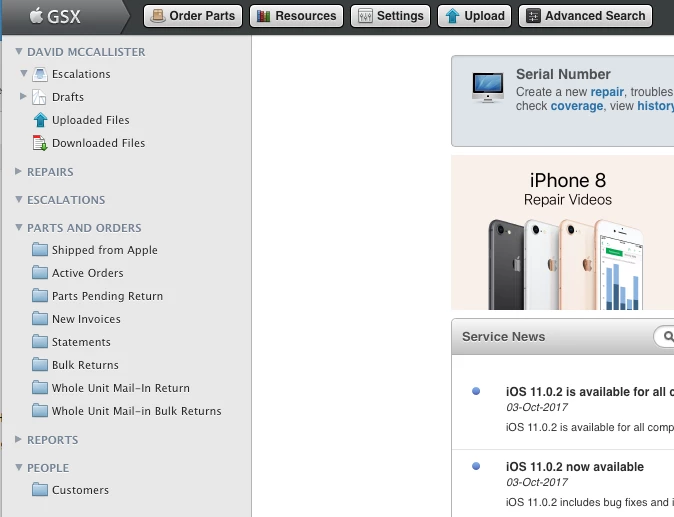Select the Customers label under PEOPLE
This screenshot has height=517, width=674.
pos(80,490)
